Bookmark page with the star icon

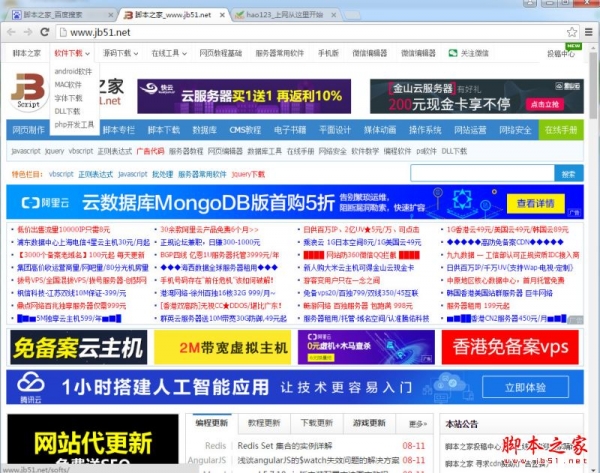pos(572,32)
